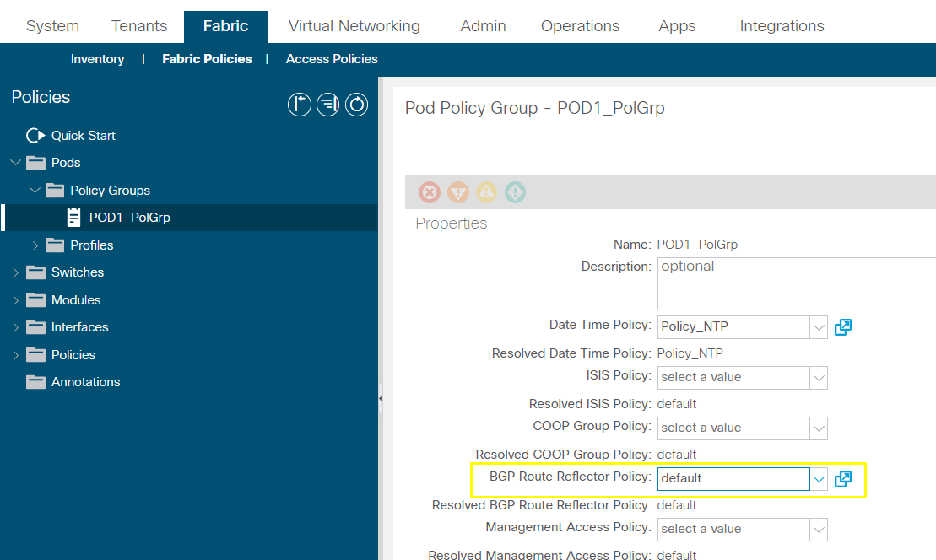Go to the Tenants tab
Image resolution: width=936 pixels, height=560 pixels.
[139, 26]
